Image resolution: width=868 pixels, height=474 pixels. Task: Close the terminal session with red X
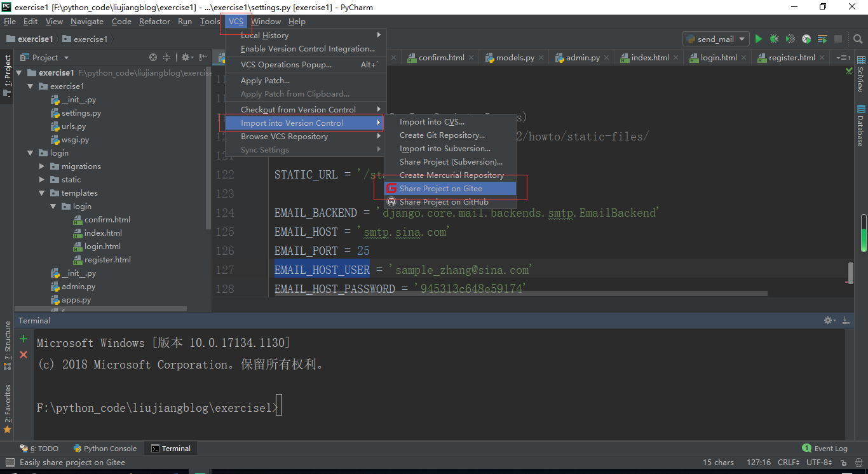pos(24,355)
